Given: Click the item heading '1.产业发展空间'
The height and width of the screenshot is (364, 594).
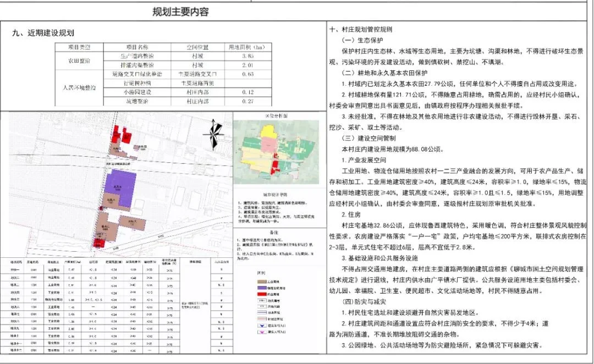Looking at the screenshot, I should click(x=364, y=160).
